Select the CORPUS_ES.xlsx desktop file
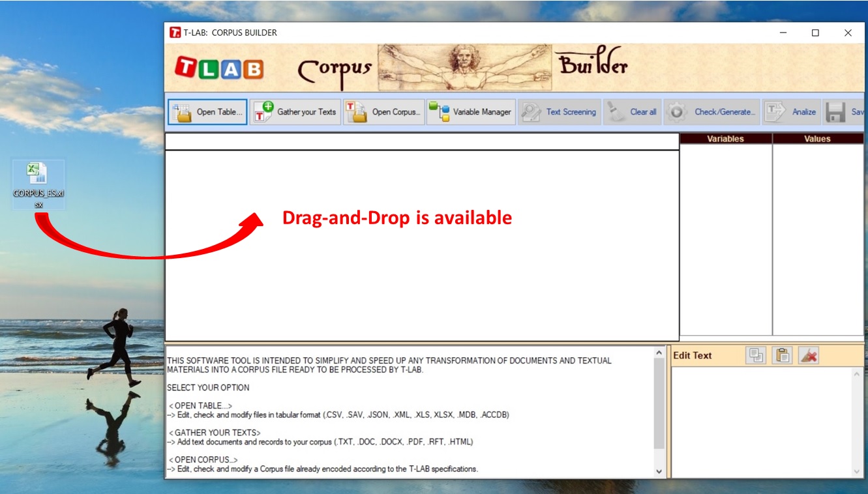This screenshot has height=494, width=868. pos(38,185)
